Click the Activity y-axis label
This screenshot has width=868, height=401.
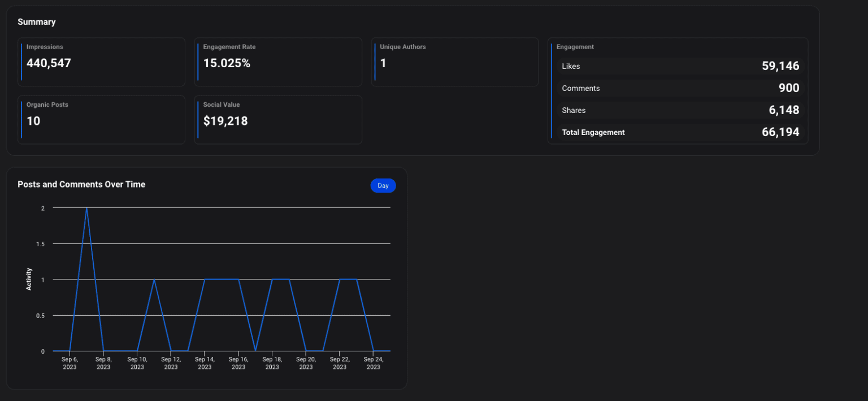click(x=29, y=279)
